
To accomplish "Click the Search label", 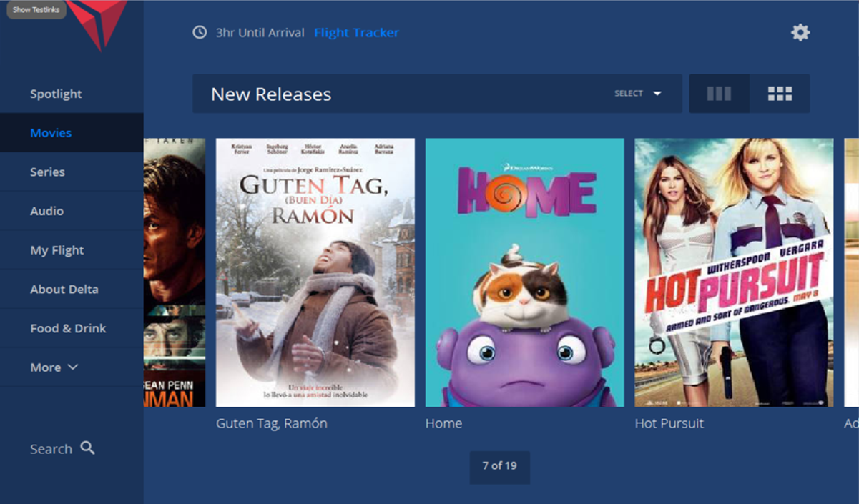I will pyautogui.click(x=51, y=449).
